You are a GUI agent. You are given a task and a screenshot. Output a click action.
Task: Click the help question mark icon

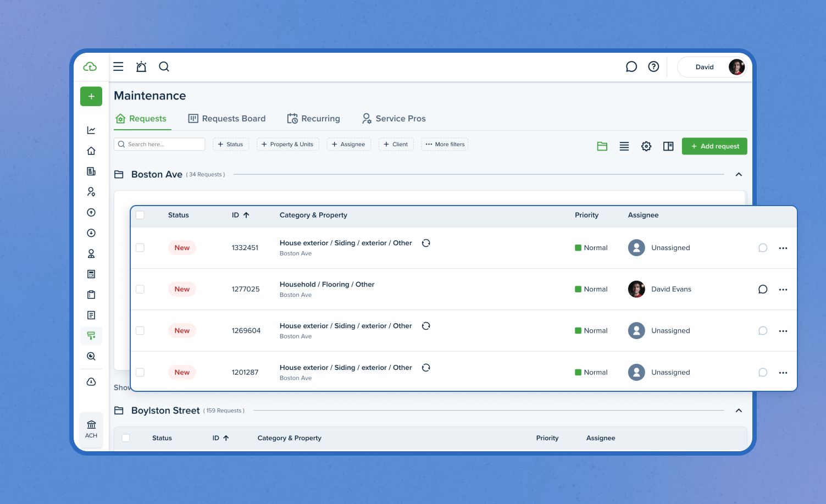click(653, 67)
